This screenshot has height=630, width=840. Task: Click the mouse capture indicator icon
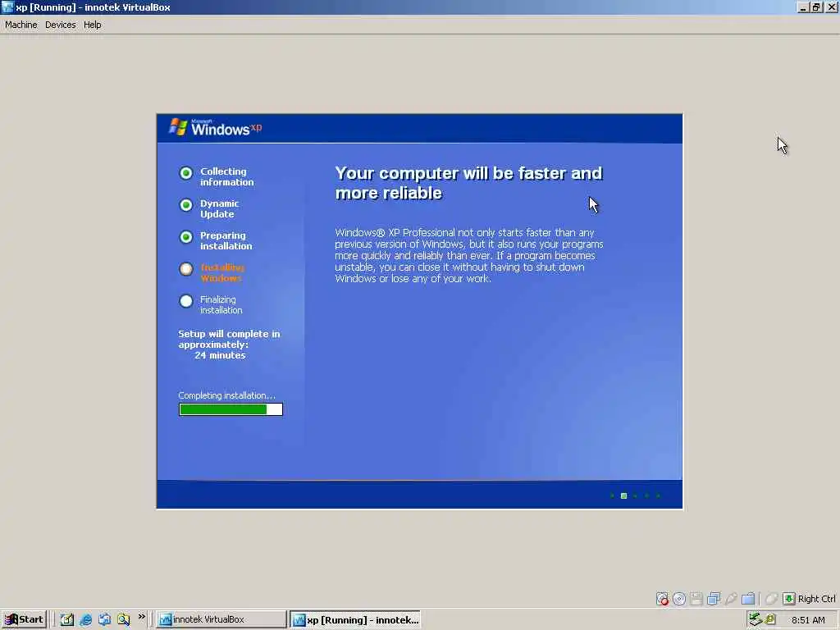pyautogui.click(x=771, y=599)
